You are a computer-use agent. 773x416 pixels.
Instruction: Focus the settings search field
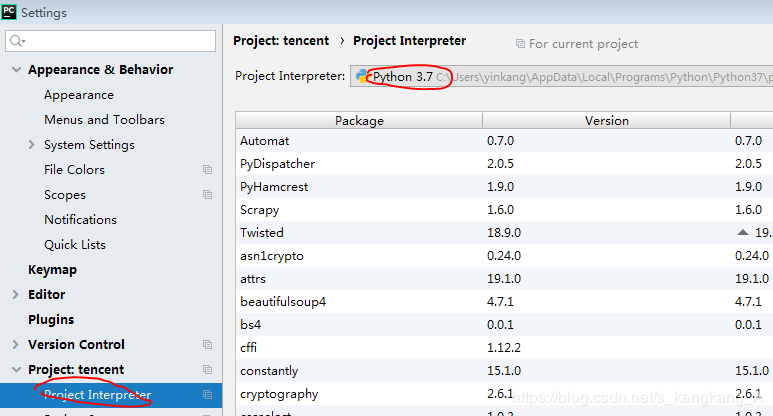115,41
